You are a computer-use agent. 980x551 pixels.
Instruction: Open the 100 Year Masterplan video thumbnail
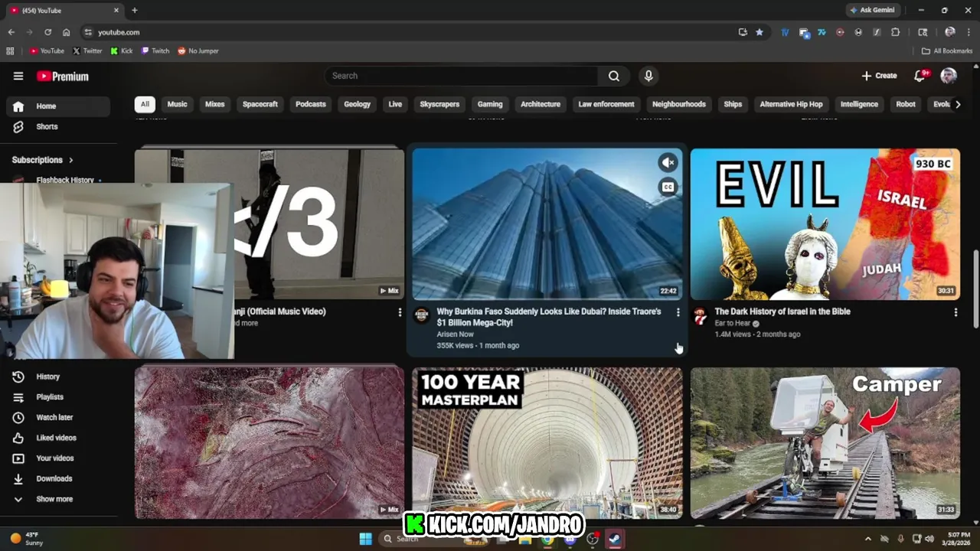tap(547, 443)
